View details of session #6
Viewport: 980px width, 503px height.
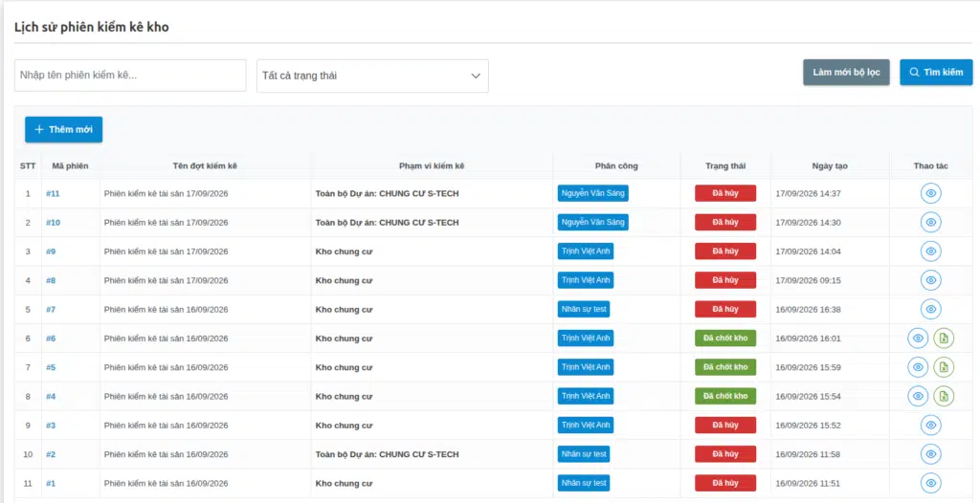click(x=918, y=338)
